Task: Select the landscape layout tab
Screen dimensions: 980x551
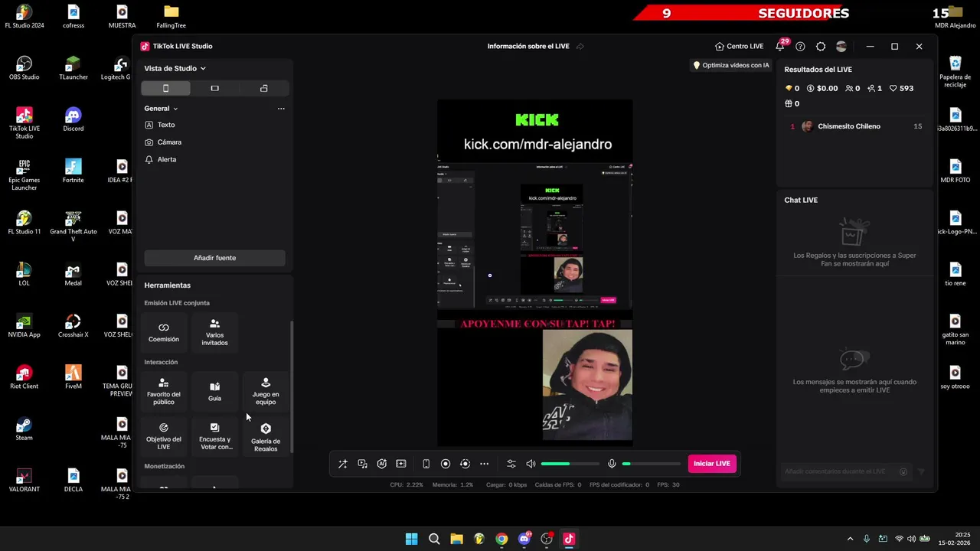Action: [x=214, y=88]
